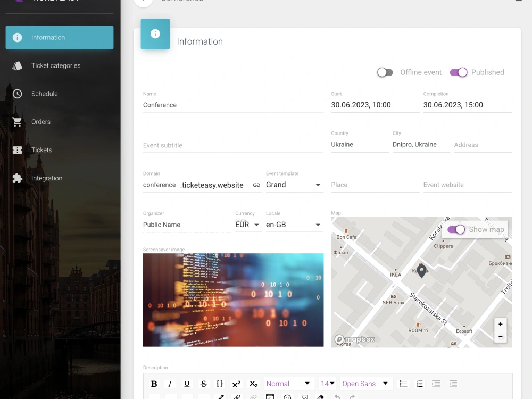Toggle the Offline event switch
This screenshot has width=532, height=399.
[x=385, y=72]
